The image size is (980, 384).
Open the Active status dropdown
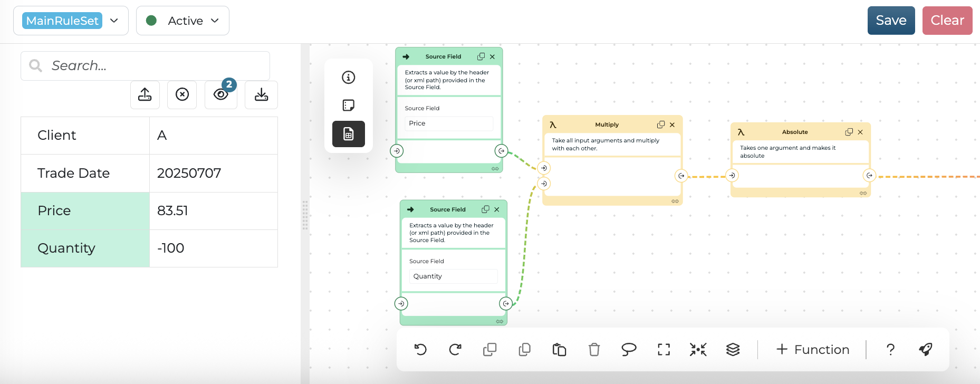point(182,21)
